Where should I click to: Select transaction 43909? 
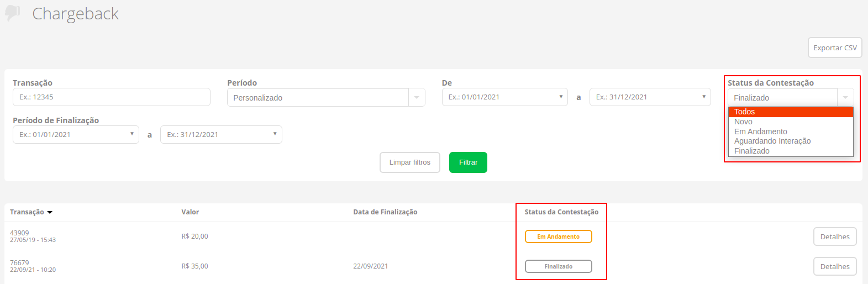pos(19,233)
